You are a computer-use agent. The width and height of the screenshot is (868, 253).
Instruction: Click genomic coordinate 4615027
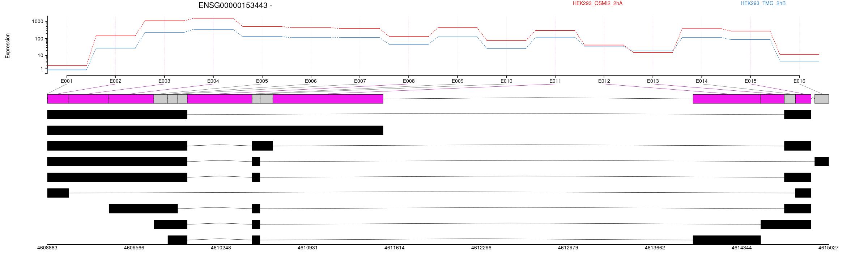(828, 248)
